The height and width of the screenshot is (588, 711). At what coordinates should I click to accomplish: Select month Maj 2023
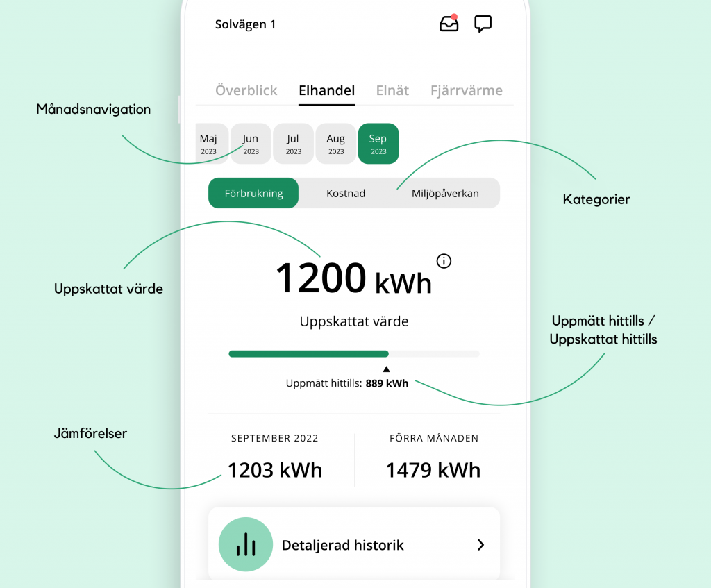[x=209, y=144]
